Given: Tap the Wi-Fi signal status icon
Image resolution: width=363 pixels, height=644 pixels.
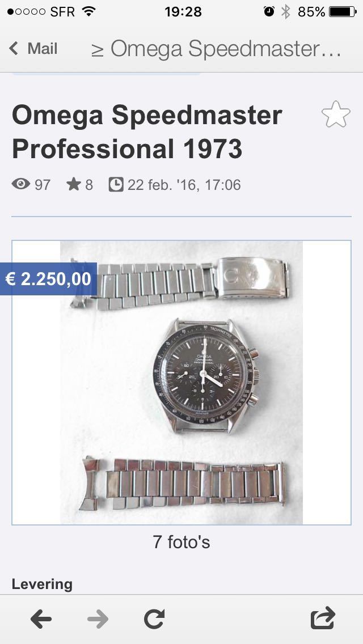Looking at the screenshot, I should tap(88, 11).
